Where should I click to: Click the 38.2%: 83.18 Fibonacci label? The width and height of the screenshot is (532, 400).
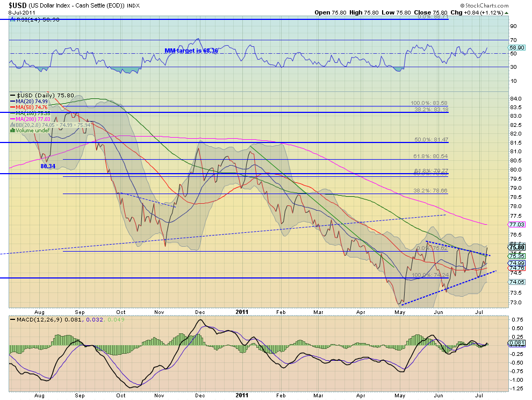tap(431, 109)
